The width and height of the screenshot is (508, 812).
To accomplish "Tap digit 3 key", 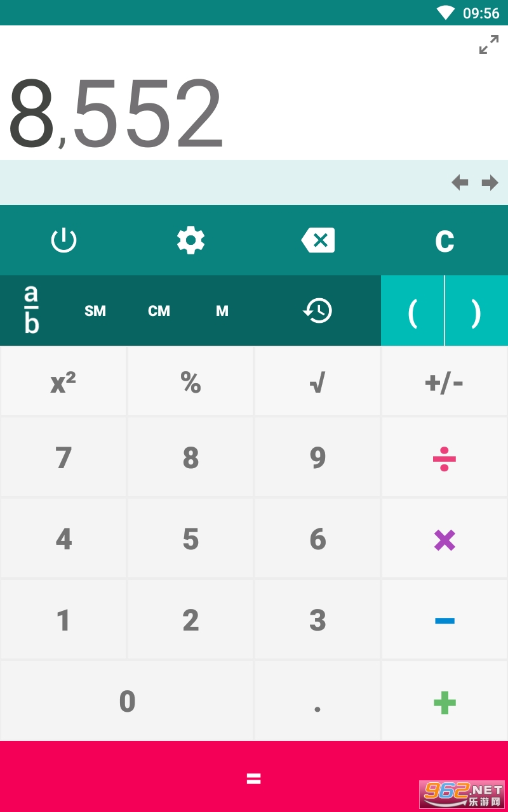I will pyautogui.click(x=317, y=620).
